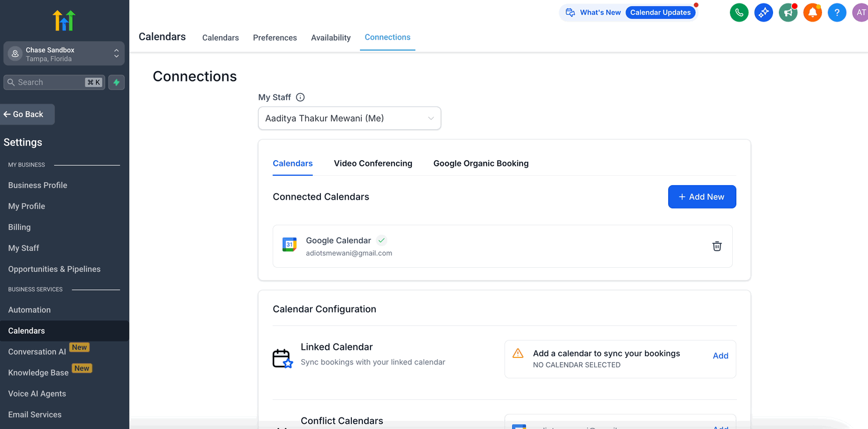Open the My Staff dropdown
The height and width of the screenshot is (429, 868).
[x=350, y=118]
